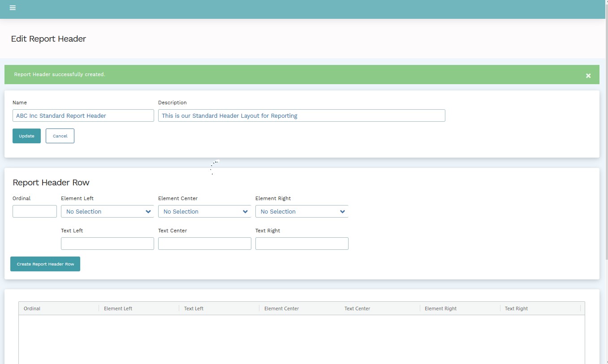
Task: Click the Name input field
Action: [83, 116]
